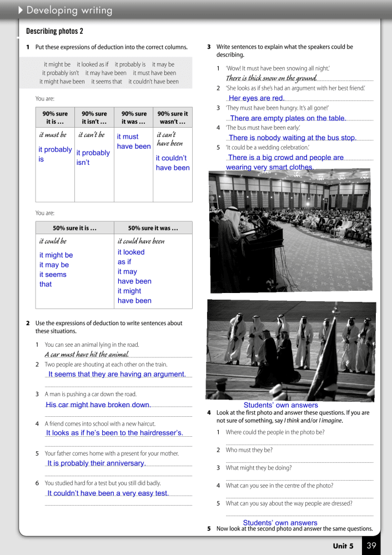
Task: Click the photo of men in robes walking
Action: tap(291, 351)
